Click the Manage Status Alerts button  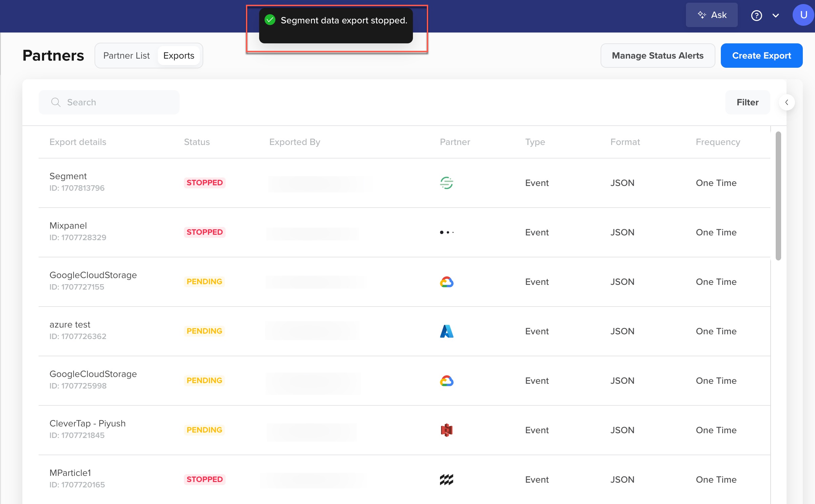coord(657,55)
